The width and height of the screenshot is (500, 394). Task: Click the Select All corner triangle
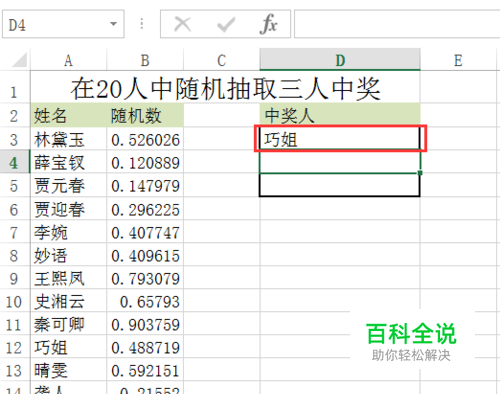point(19,60)
